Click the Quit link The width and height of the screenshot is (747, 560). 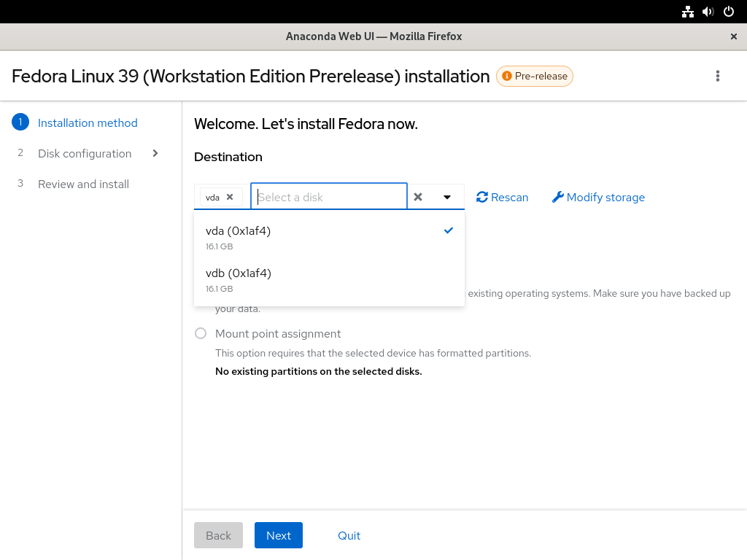pos(349,535)
